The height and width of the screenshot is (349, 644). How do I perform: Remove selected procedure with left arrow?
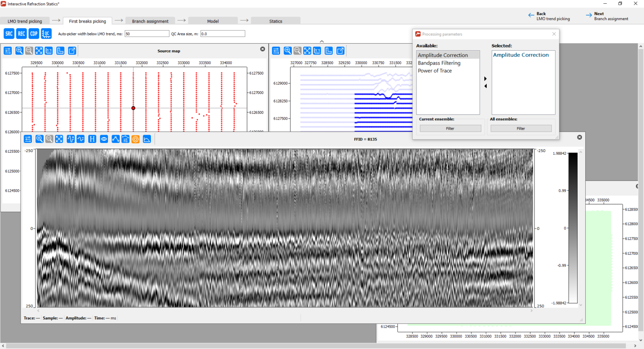tap(486, 86)
